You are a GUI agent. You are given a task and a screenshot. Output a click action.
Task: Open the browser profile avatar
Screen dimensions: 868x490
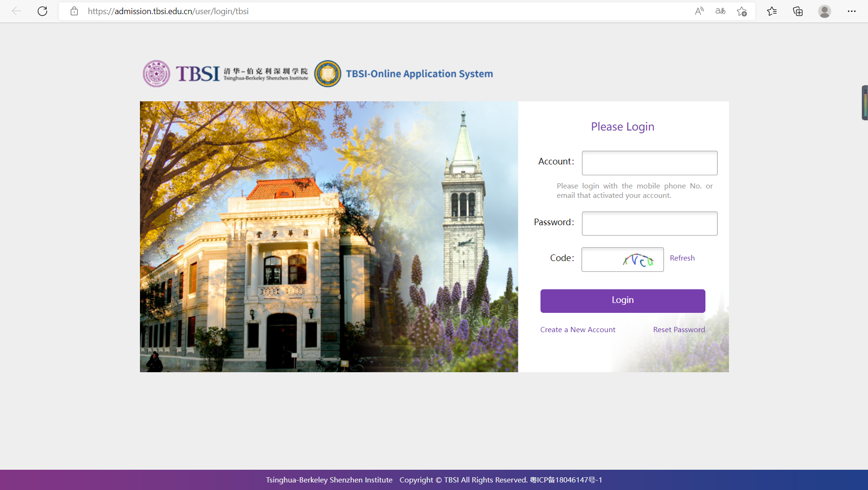[825, 11]
